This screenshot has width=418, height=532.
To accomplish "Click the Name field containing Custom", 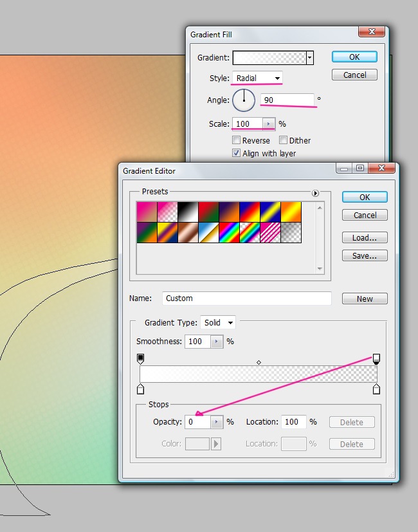I will coord(246,298).
